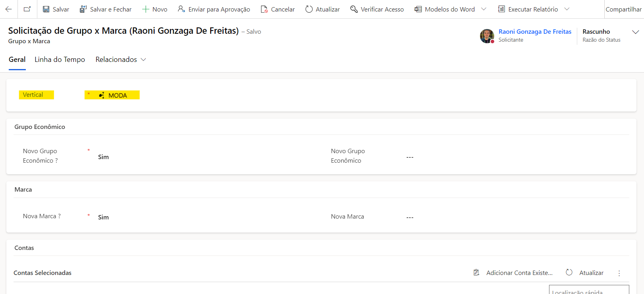
Task: Expand header chevron next to Rascunho status
Action: tap(635, 32)
